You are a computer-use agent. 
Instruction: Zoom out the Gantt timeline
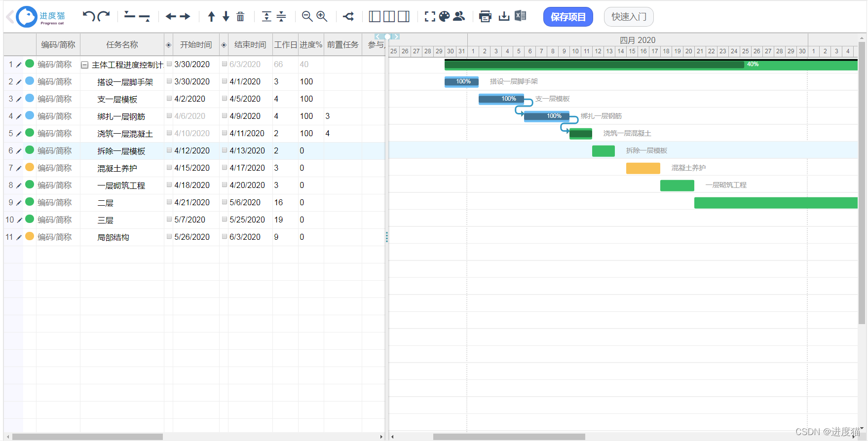[307, 16]
